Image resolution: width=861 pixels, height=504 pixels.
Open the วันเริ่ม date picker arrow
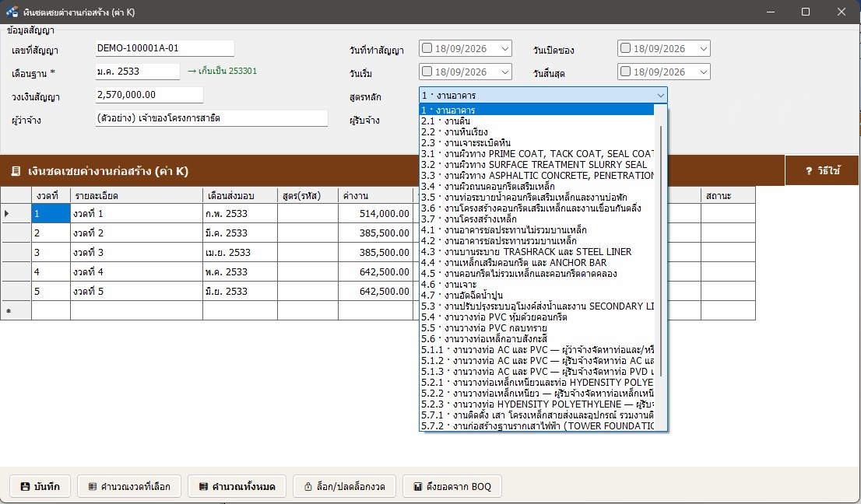point(505,72)
